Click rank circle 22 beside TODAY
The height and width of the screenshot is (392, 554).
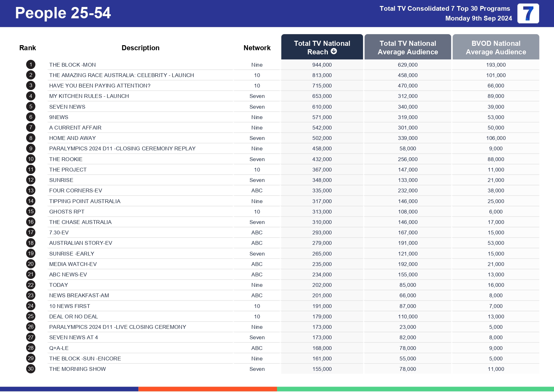30,285
